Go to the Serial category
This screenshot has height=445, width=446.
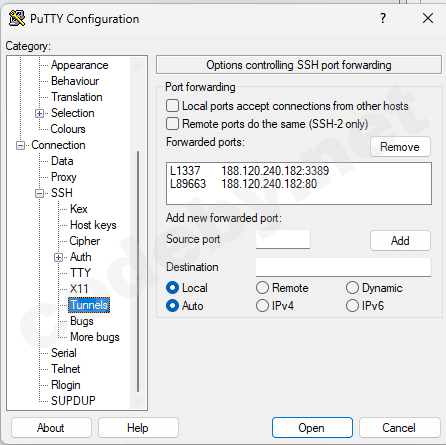[64, 353]
